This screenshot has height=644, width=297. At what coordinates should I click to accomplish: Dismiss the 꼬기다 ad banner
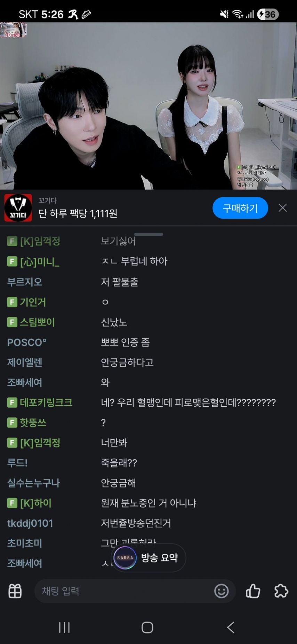tap(283, 208)
